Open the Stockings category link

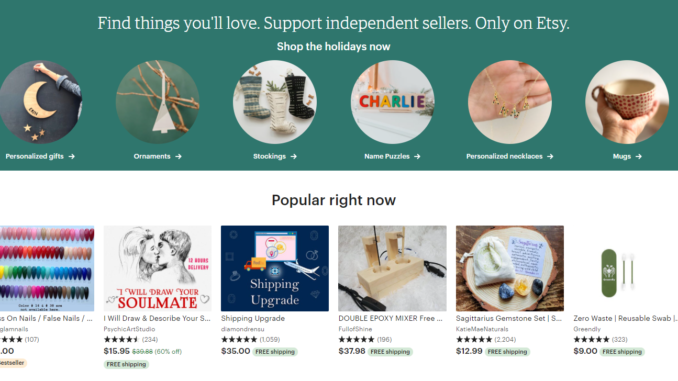(x=269, y=157)
